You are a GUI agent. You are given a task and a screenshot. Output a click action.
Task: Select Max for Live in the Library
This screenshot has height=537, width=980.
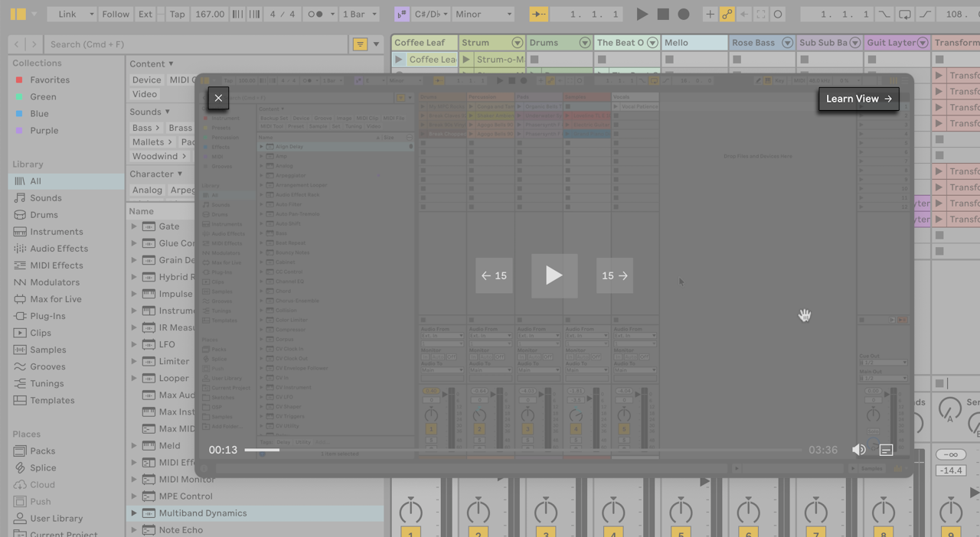(x=56, y=299)
